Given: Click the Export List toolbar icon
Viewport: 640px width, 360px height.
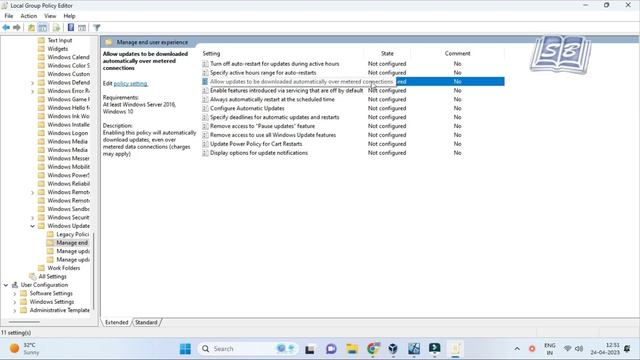Looking at the screenshot, I should [56, 28].
